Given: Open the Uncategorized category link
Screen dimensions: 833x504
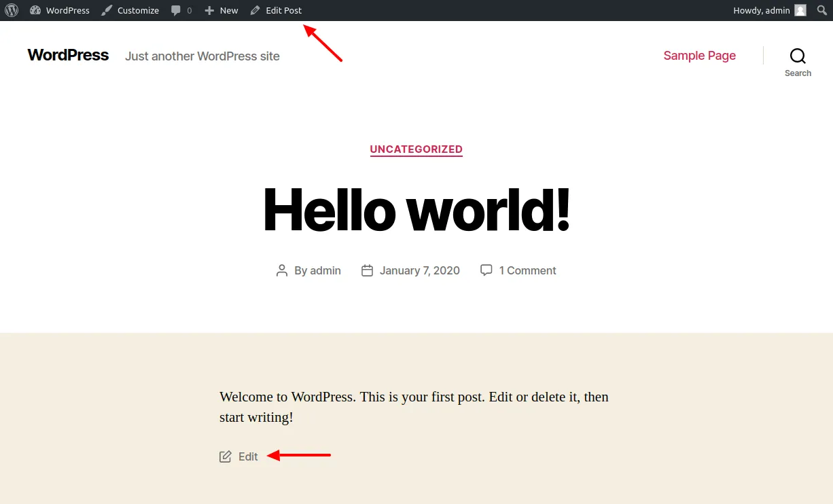Looking at the screenshot, I should pos(416,149).
